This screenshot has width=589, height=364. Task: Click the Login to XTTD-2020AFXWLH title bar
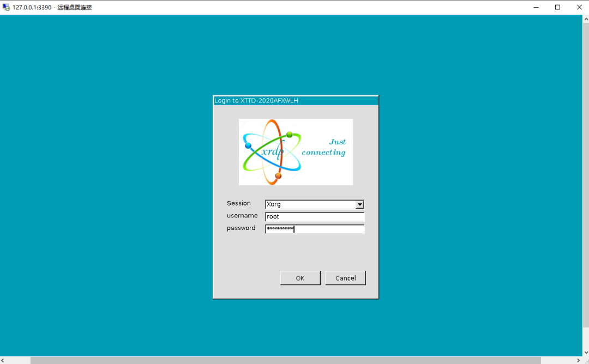pyautogui.click(x=296, y=101)
